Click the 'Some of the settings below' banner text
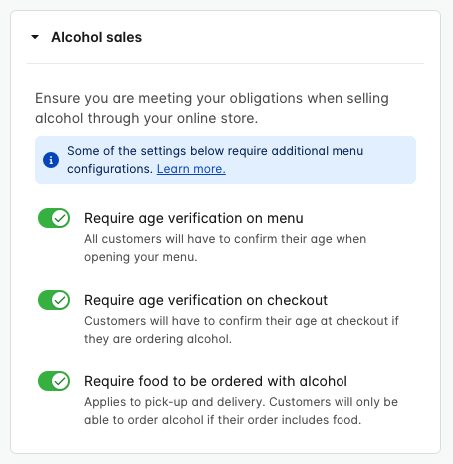Viewport: 453px width, 464px height. coord(215,160)
